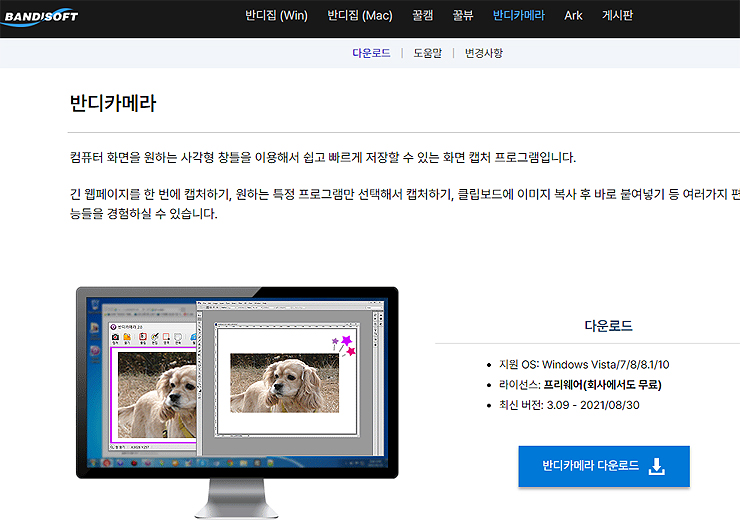Click the download arrow icon on blue button
Image resolution: width=740 pixels, height=532 pixels.
coord(656,466)
